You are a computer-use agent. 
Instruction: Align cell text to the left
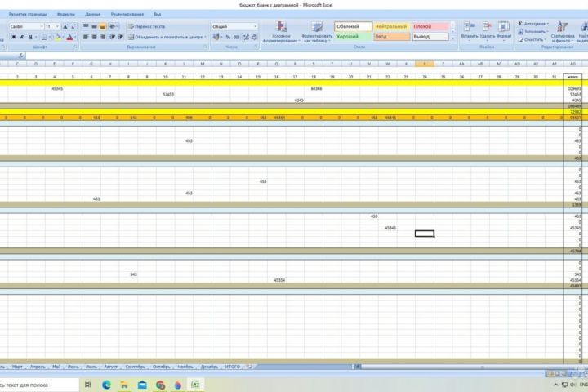click(x=86, y=37)
